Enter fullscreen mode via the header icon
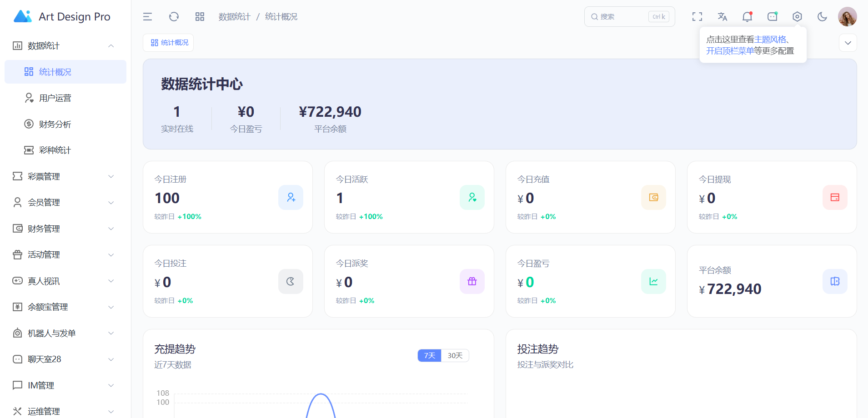The width and height of the screenshot is (868, 418). click(697, 17)
